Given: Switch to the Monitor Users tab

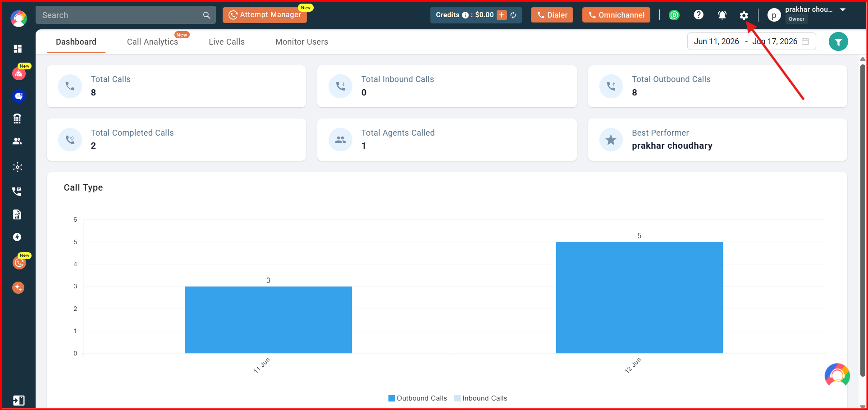Looking at the screenshot, I should tap(302, 42).
